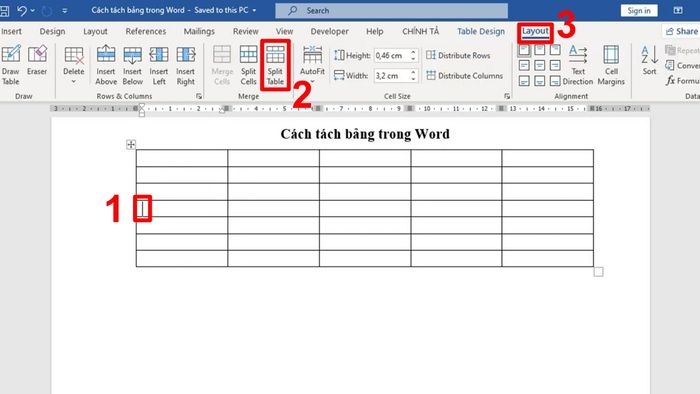Image resolution: width=700 pixels, height=394 pixels.
Task: Open the Mailings ribbon tab
Action: coord(199,31)
